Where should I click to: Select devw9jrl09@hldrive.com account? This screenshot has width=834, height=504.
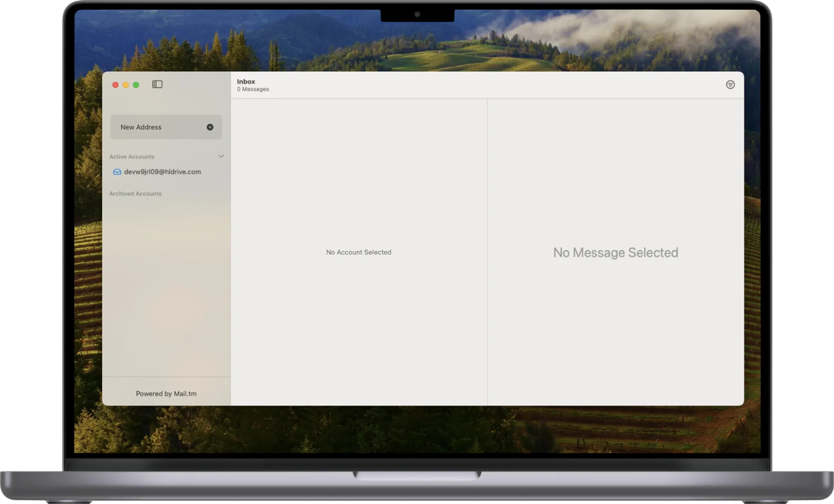click(x=162, y=172)
